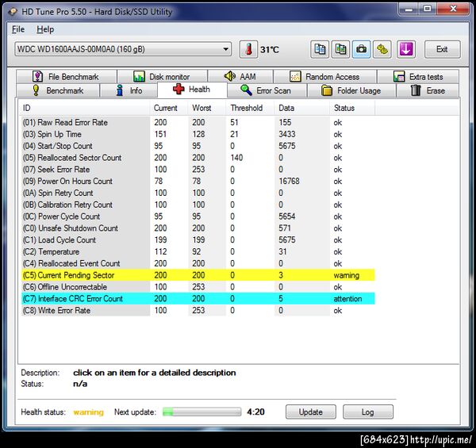Click the copy text to clipboard icon

click(x=320, y=49)
